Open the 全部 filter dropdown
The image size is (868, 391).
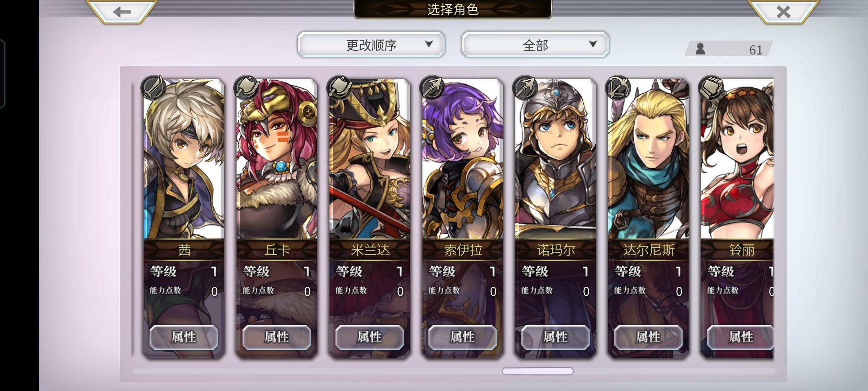[x=535, y=45]
